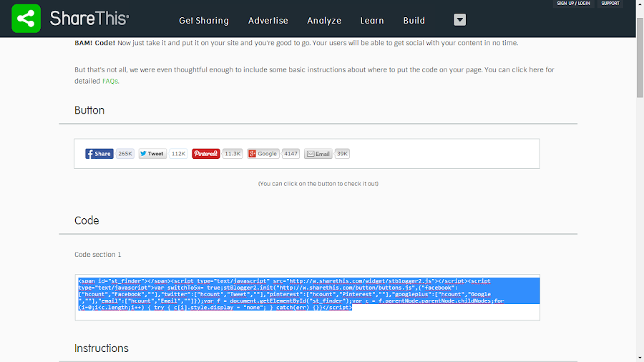Click the 265K Facebook count bubble
The image size is (644, 362).
125,154
